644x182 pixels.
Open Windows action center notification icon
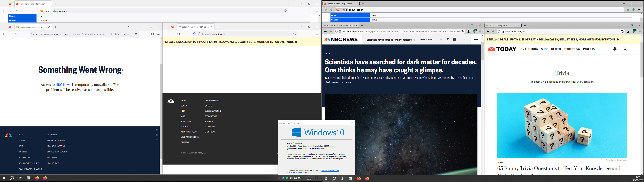316,178
